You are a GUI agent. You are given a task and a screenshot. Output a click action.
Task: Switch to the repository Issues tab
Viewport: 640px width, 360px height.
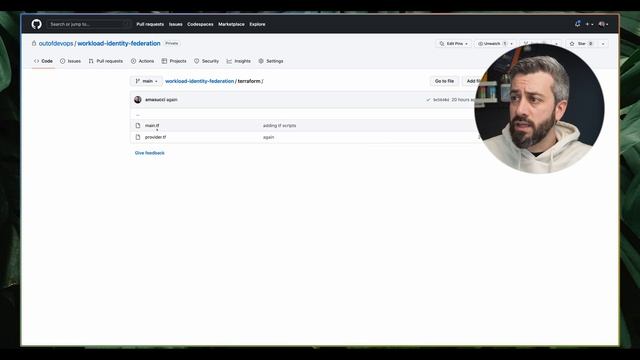70,61
